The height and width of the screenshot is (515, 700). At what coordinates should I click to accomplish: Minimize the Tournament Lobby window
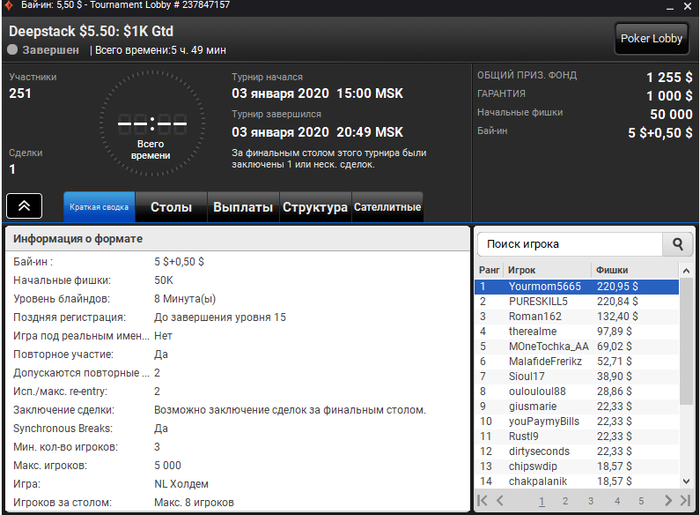(x=670, y=7)
